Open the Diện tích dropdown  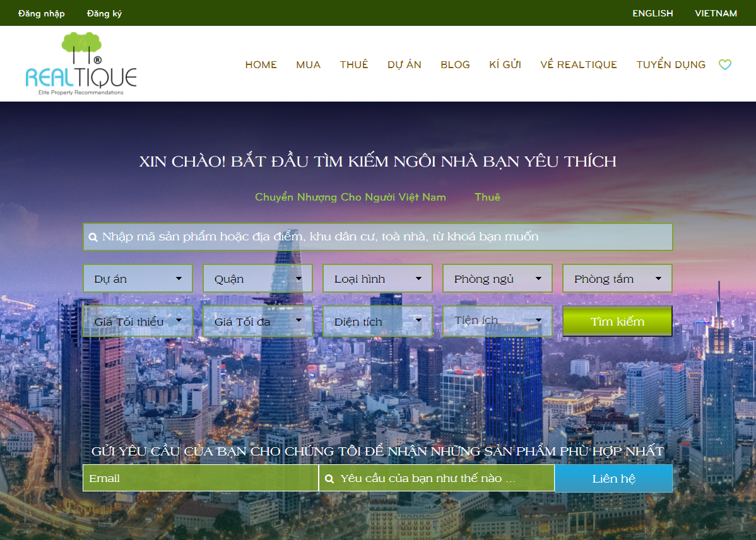[377, 321]
